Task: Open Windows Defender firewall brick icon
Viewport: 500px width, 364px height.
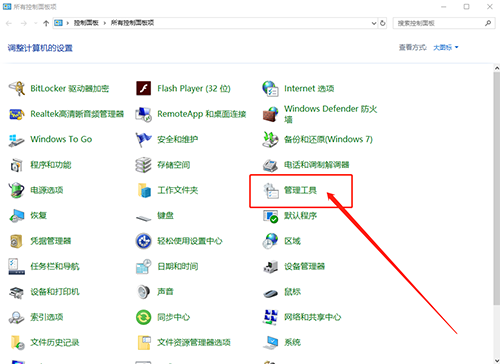Action: point(270,114)
